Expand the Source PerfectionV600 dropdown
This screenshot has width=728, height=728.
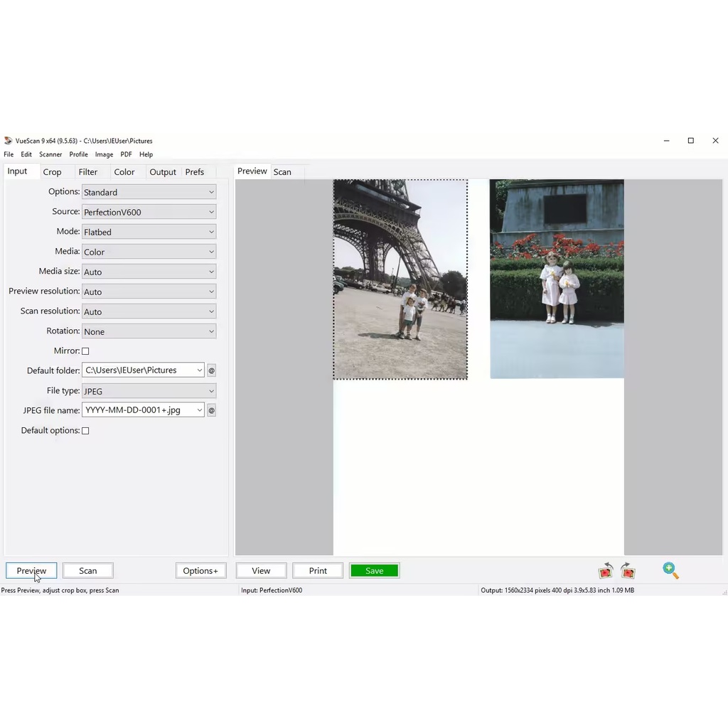point(149,212)
